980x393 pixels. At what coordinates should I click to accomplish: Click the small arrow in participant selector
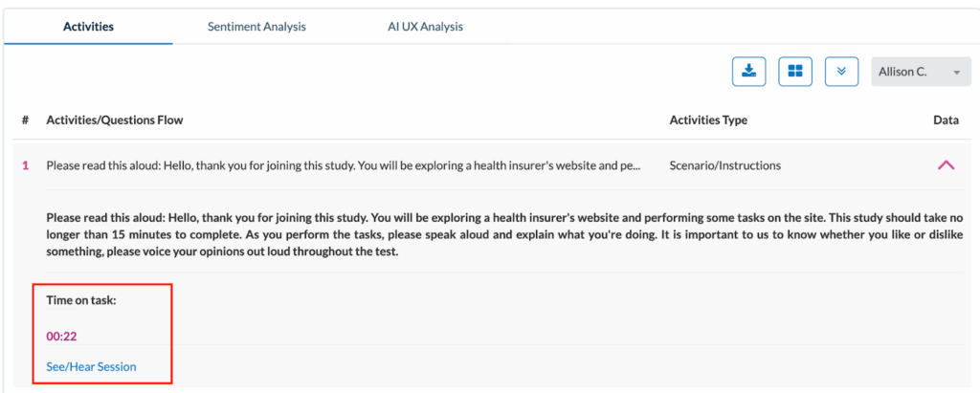(x=955, y=73)
